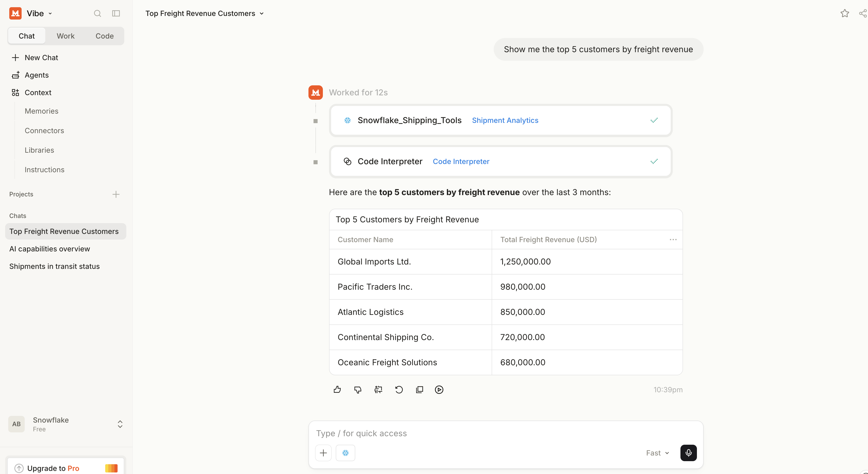Viewport: 868px width, 474px height.
Task: Collapse the sidebar panel icon
Action: tap(116, 13)
